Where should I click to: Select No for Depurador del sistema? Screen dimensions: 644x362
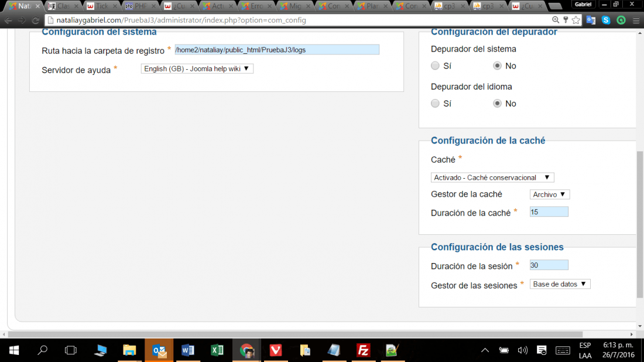coord(498,66)
